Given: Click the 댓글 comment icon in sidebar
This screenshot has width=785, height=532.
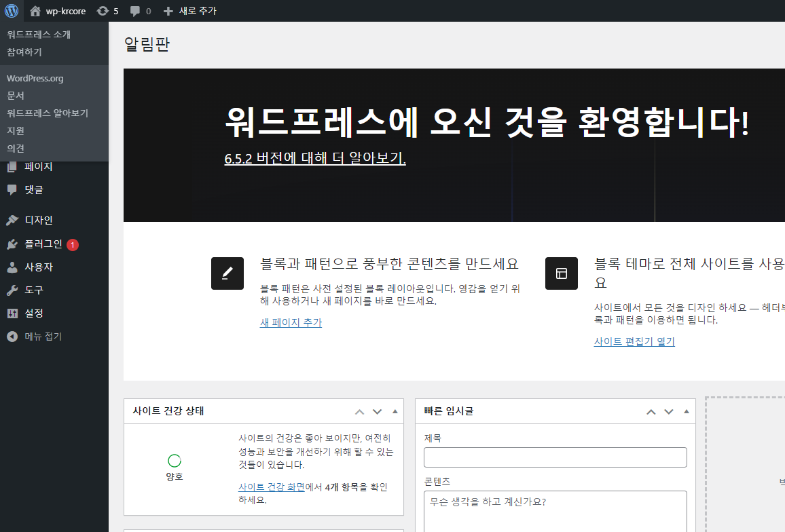Looking at the screenshot, I should [x=12, y=190].
